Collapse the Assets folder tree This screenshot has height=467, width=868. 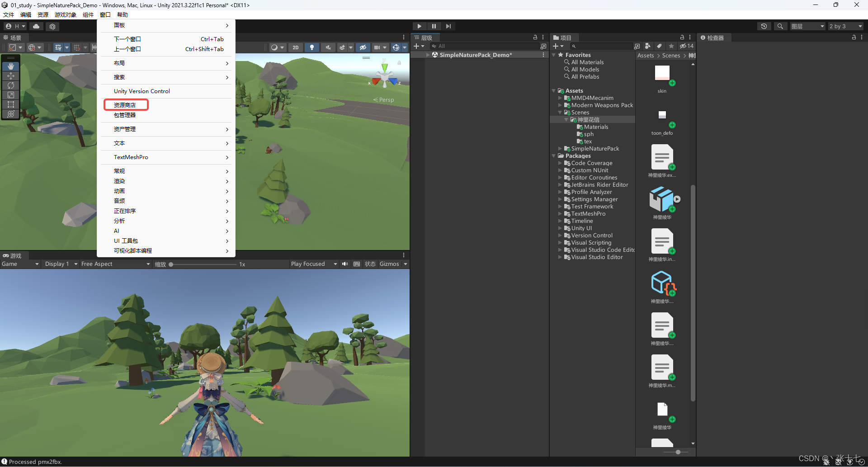tap(554, 91)
